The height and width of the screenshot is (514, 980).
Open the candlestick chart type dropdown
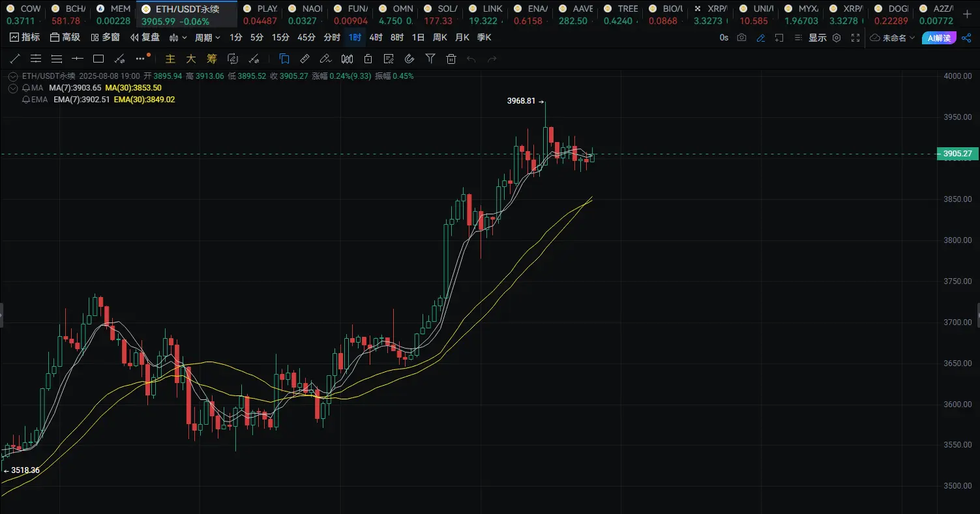click(179, 38)
